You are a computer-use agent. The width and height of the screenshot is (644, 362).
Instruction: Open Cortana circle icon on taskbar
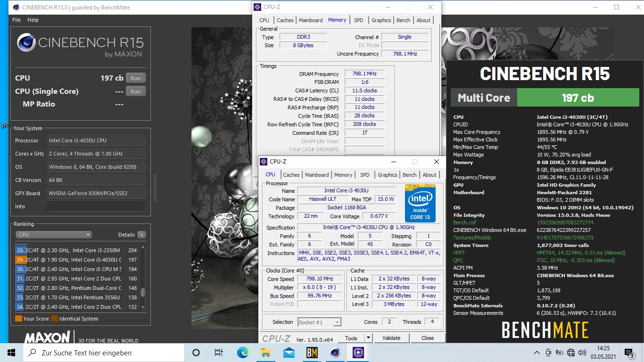196,353
